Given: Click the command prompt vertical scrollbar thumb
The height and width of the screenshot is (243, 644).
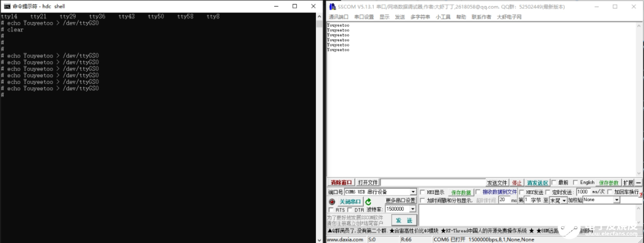Looking at the screenshot, I should coord(320,23).
